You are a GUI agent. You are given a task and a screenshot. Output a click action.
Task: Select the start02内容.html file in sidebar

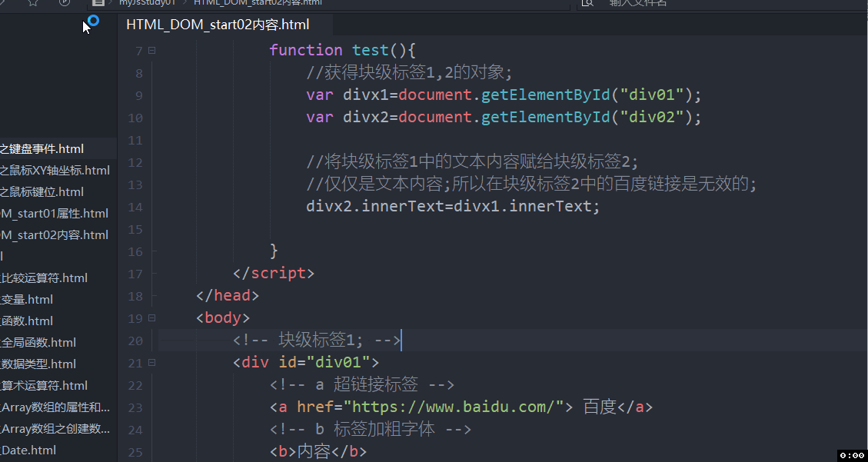pos(55,235)
